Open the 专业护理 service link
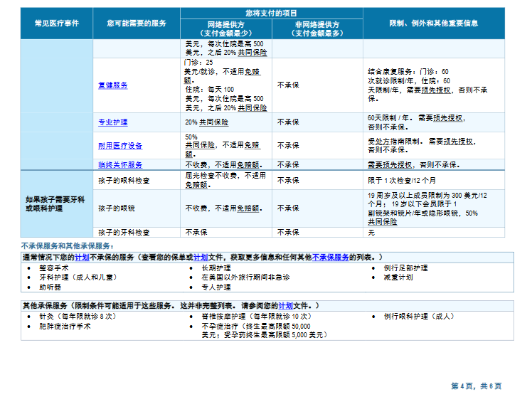This screenshot has width=532, height=397. click(113, 122)
